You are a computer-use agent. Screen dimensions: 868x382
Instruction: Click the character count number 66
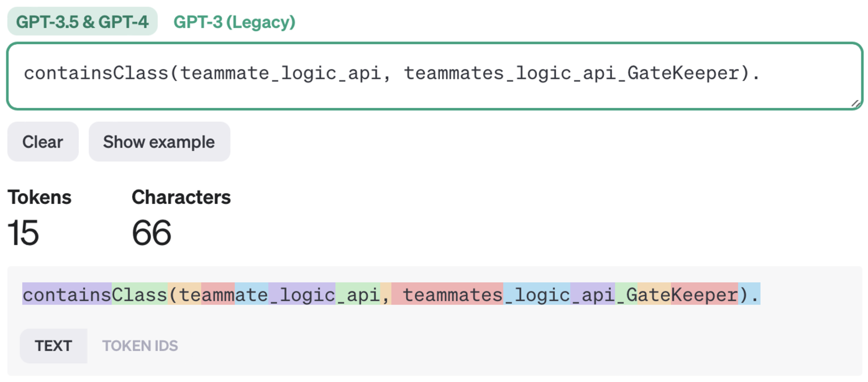click(152, 233)
